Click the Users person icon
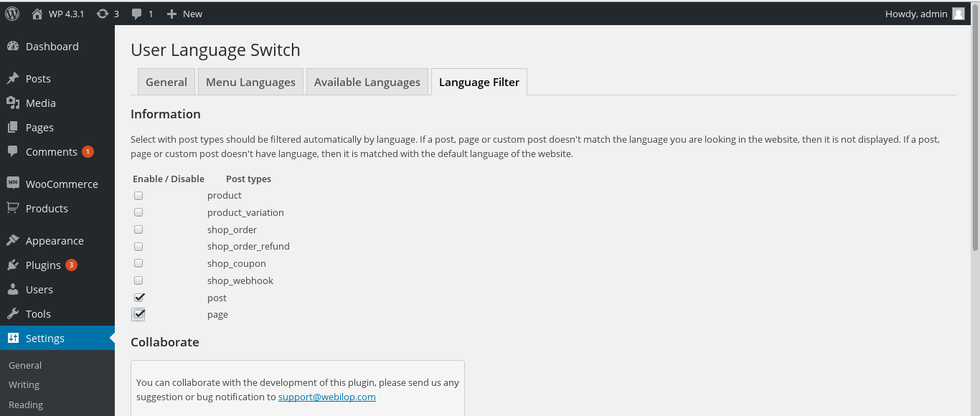The width and height of the screenshot is (980, 416). pos(13,290)
